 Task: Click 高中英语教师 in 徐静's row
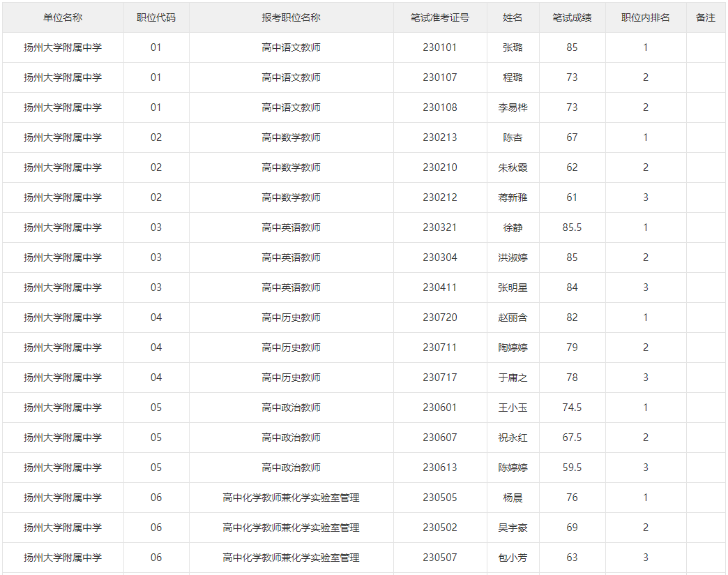pos(291,227)
